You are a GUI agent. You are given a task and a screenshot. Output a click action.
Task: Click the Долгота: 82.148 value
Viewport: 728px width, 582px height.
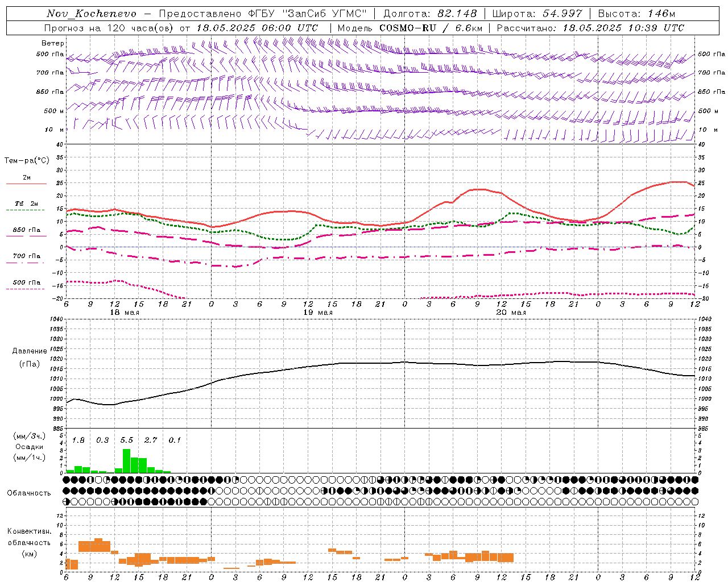pyautogui.click(x=430, y=14)
